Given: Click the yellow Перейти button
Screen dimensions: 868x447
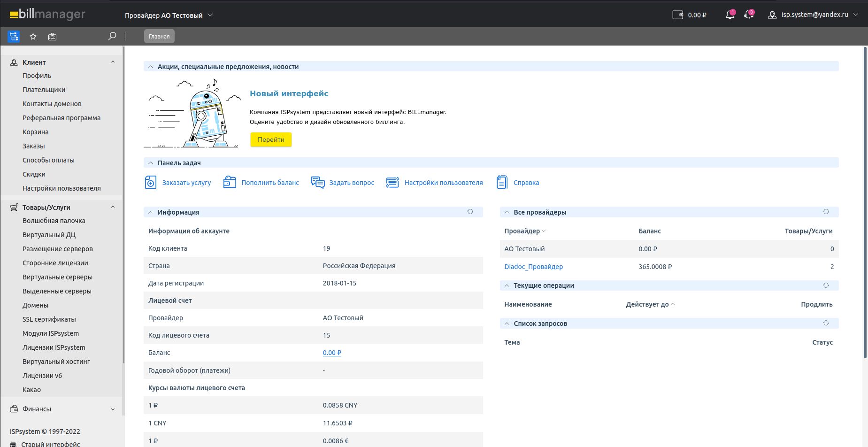Looking at the screenshot, I should [271, 139].
